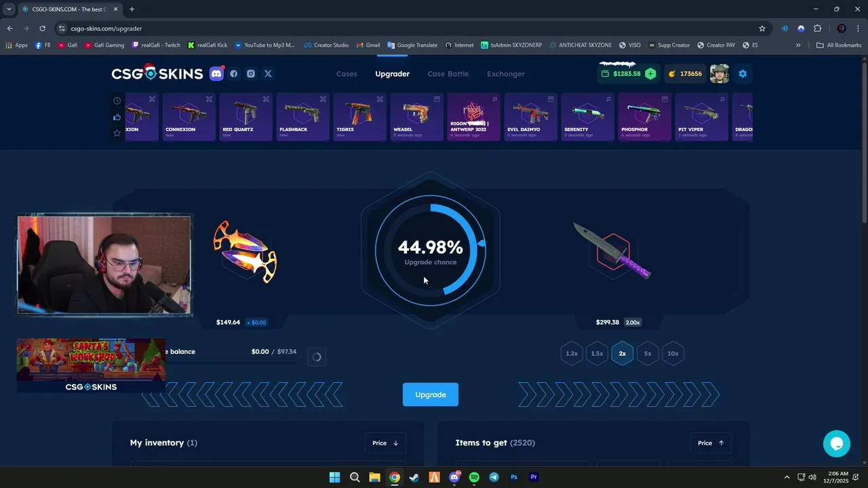Screen dimensions: 868x488
Task: Click the Santa's Workshop promo banner
Action: [91, 365]
